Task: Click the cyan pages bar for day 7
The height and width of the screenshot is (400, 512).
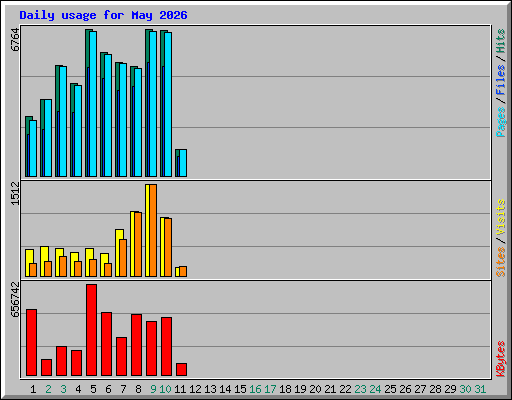Action: 123,120
